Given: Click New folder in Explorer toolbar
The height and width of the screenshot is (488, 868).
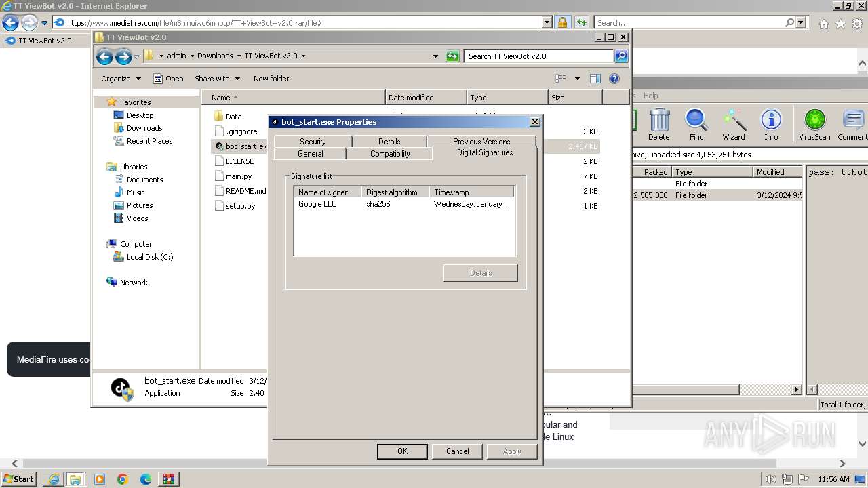Looking at the screenshot, I should [x=271, y=79].
